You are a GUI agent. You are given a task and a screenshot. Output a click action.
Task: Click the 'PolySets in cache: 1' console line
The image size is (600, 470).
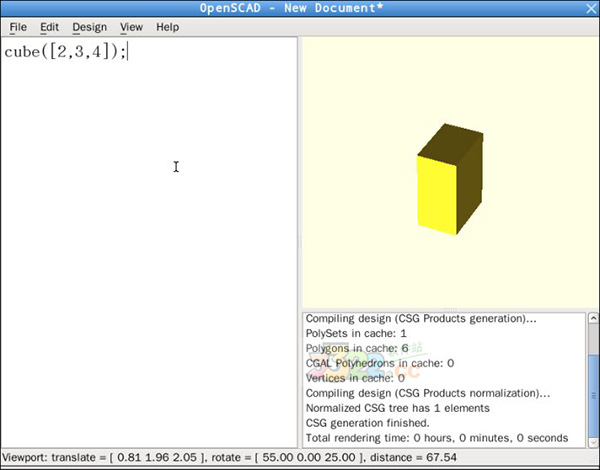(x=356, y=333)
